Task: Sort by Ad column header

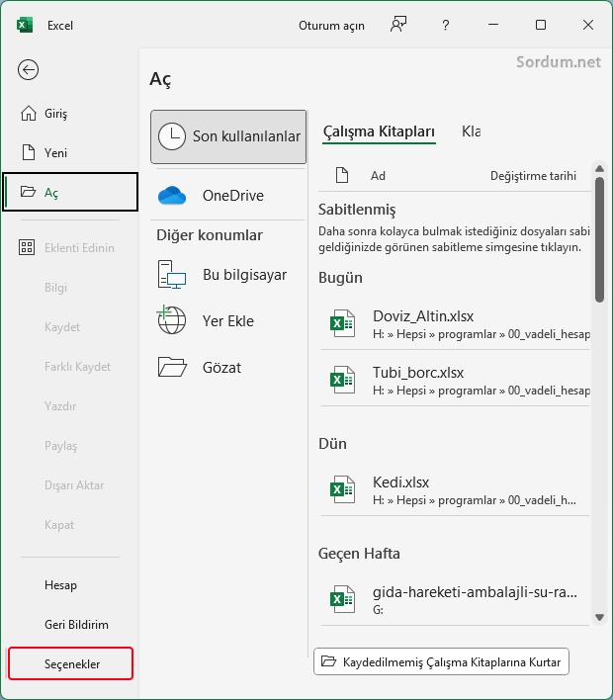Action: click(x=378, y=176)
